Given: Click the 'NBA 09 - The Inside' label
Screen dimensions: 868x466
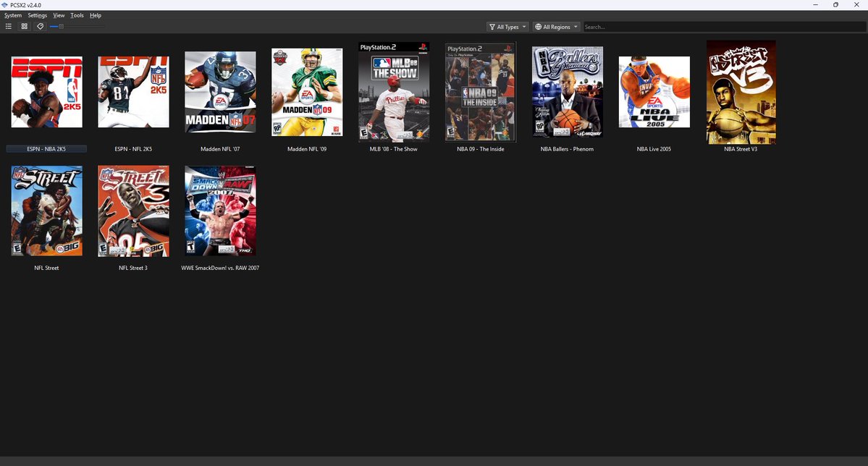Looking at the screenshot, I should point(481,149).
